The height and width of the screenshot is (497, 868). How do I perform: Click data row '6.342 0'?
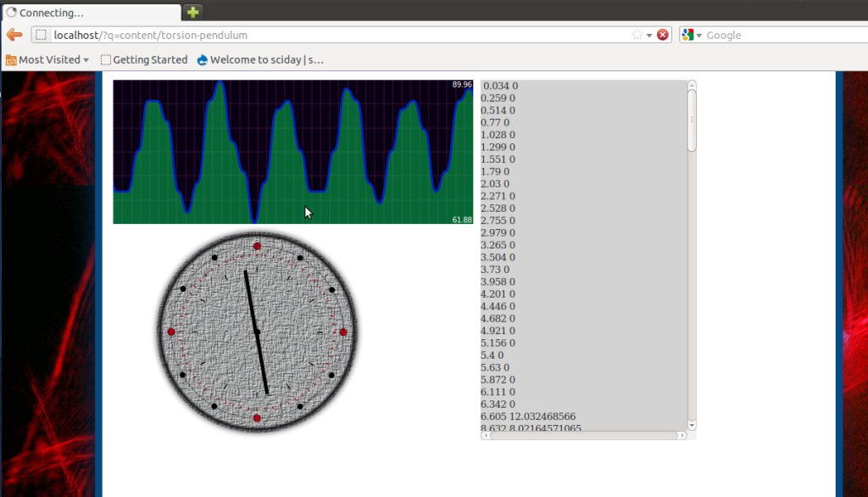[x=498, y=404]
